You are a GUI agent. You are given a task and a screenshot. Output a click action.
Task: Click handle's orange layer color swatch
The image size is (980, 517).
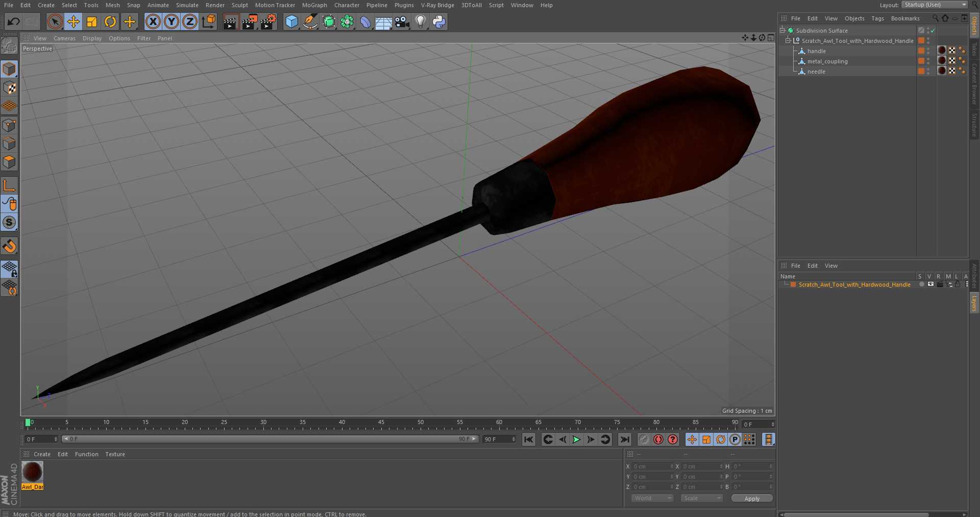pyautogui.click(x=921, y=51)
